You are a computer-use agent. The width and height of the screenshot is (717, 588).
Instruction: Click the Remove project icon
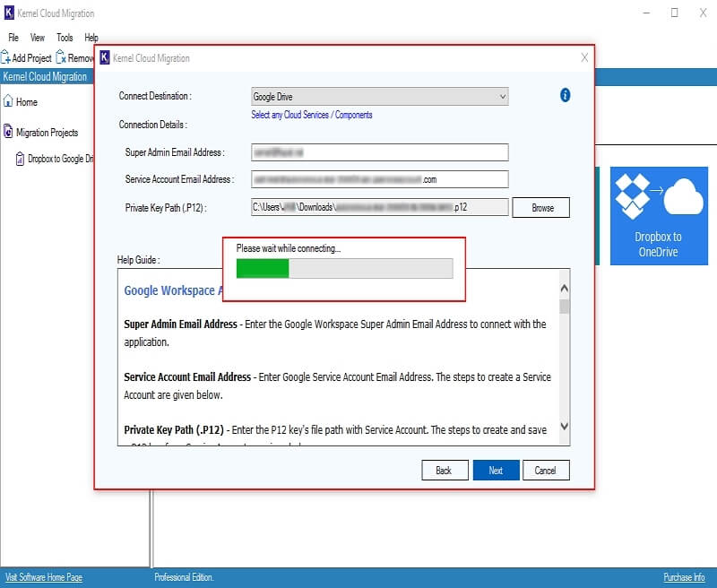point(61,57)
